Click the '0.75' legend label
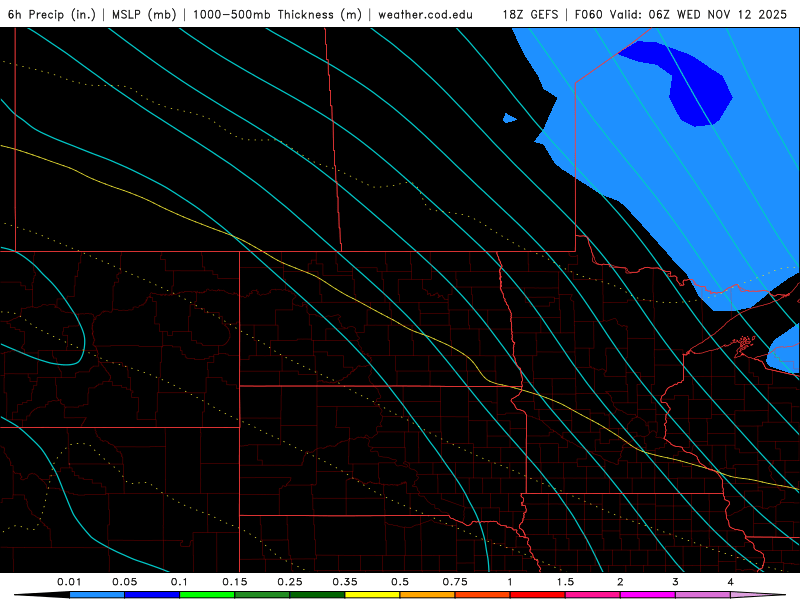Viewport: 800px width, 600px height. (x=455, y=582)
